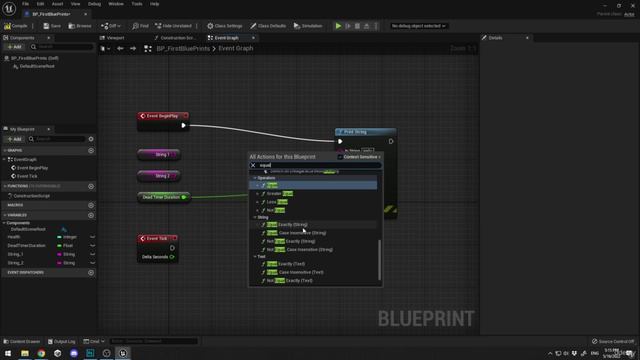
Task: Click the Stop button in the play controls
Action: [357, 26]
